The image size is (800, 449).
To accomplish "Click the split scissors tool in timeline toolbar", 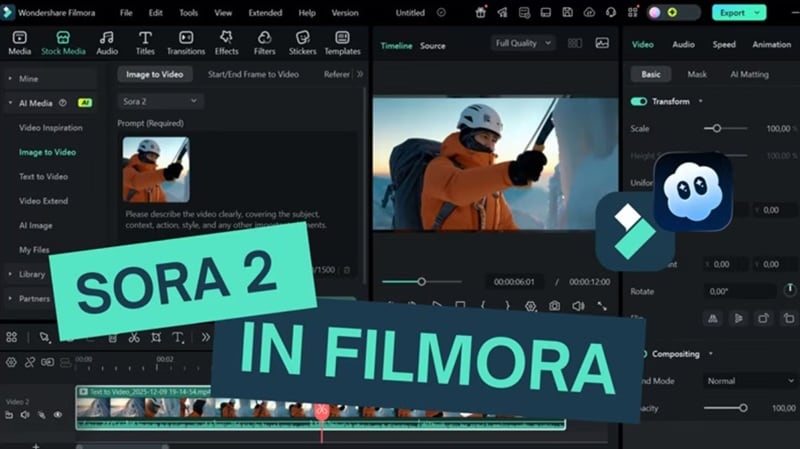I will (134, 337).
